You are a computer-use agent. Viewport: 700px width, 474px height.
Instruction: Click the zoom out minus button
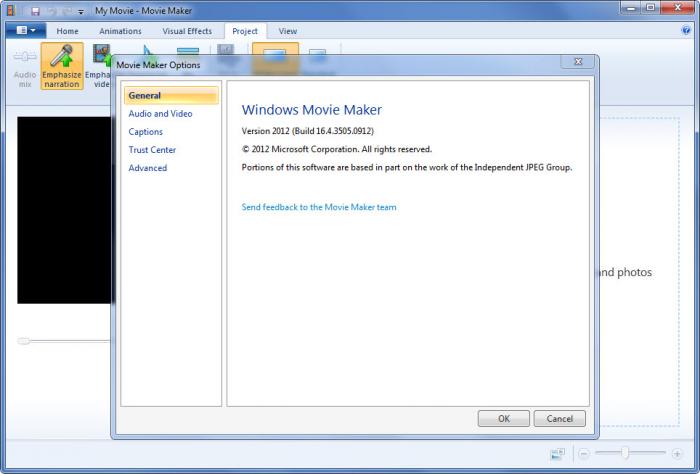coord(583,453)
